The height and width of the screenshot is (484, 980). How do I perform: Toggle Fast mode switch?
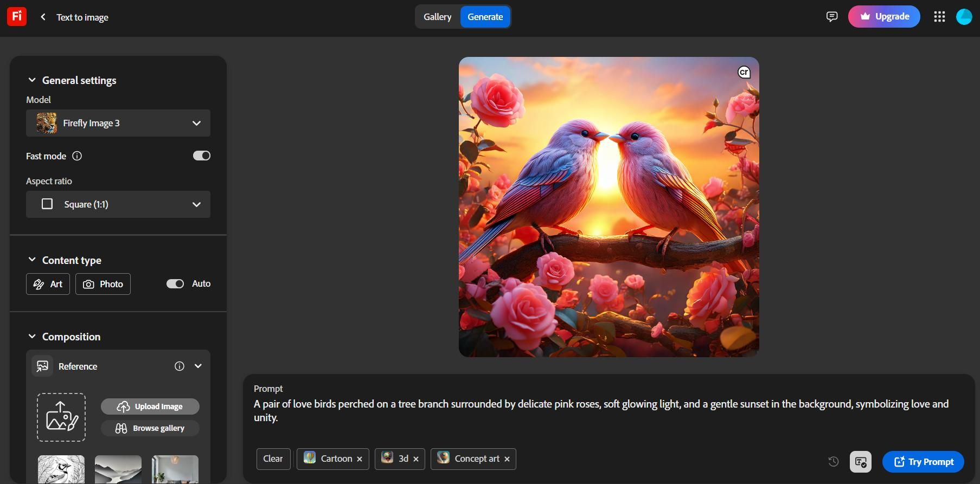click(x=201, y=156)
